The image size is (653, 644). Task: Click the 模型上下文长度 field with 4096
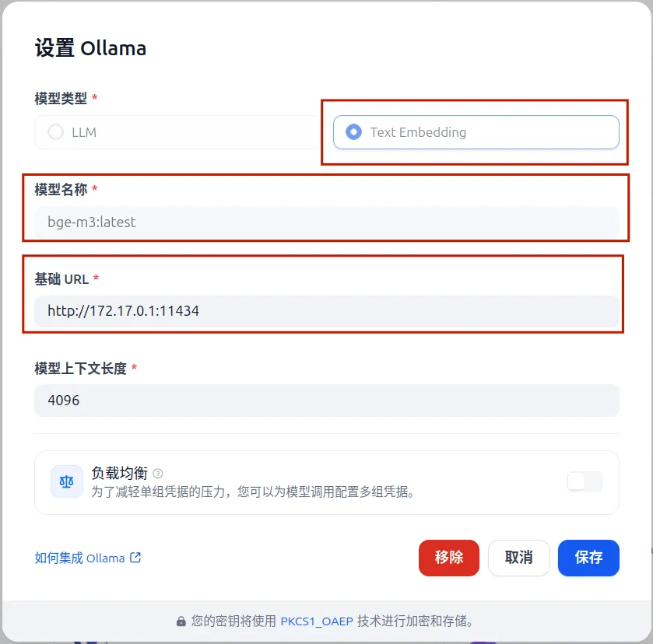click(327, 401)
